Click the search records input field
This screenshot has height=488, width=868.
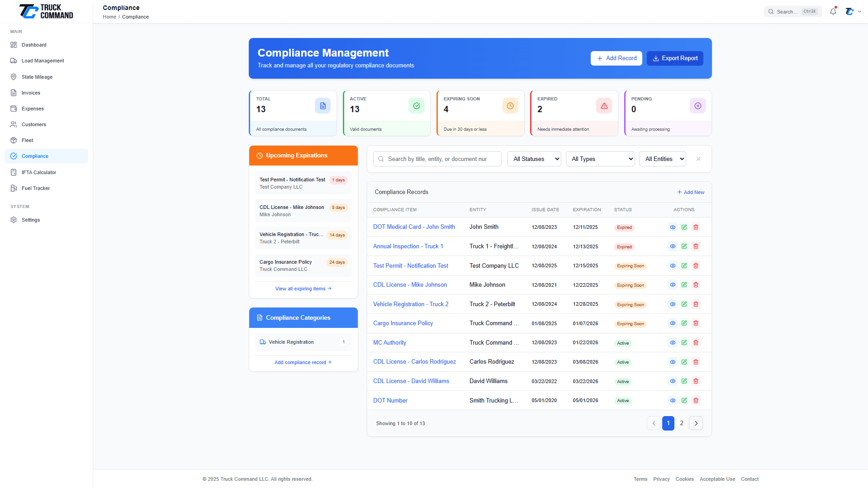pos(437,159)
